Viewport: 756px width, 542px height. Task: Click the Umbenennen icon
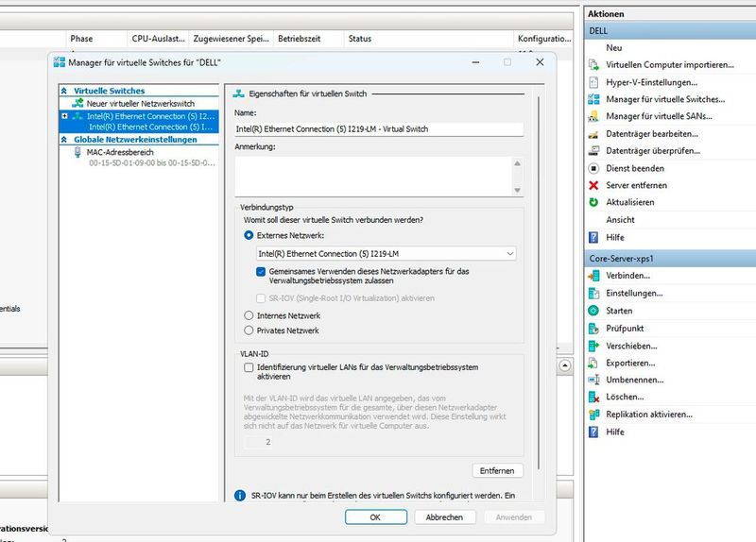pyautogui.click(x=593, y=380)
